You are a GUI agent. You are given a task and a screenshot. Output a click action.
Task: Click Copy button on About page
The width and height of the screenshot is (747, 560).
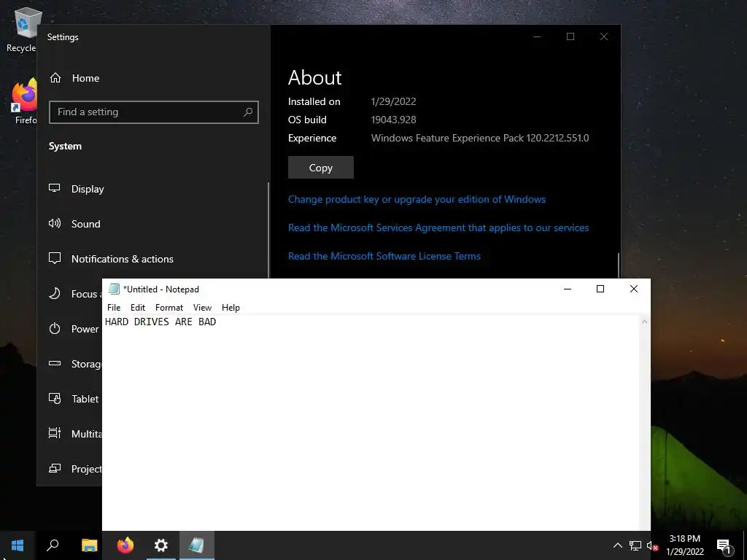coord(321,168)
